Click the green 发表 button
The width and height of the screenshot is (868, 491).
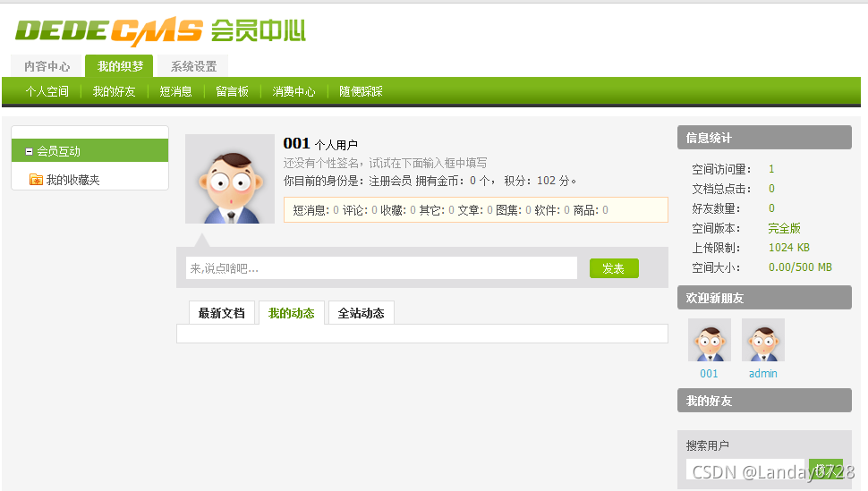pyautogui.click(x=614, y=268)
